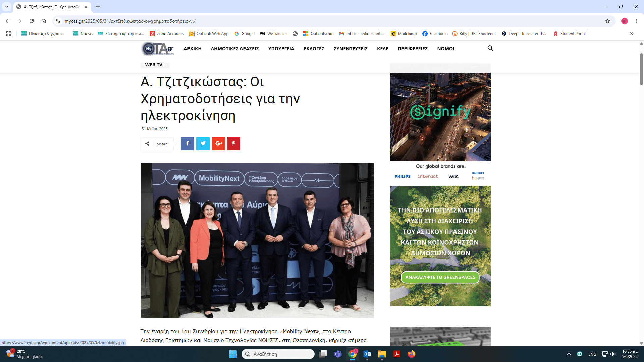The width and height of the screenshot is (644, 362).
Task: Open DeepL Translate bookmark
Action: coord(524,34)
